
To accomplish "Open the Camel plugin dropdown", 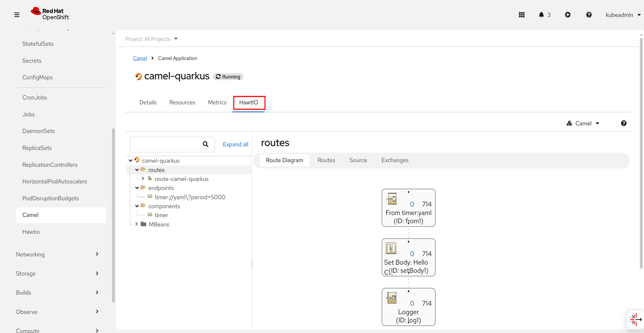I will (583, 123).
